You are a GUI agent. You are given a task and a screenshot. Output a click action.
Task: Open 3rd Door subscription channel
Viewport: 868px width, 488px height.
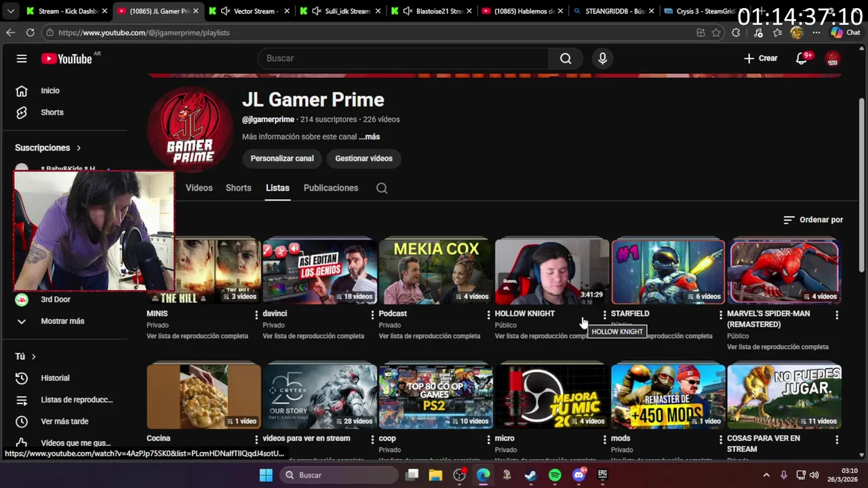pos(55,300)
